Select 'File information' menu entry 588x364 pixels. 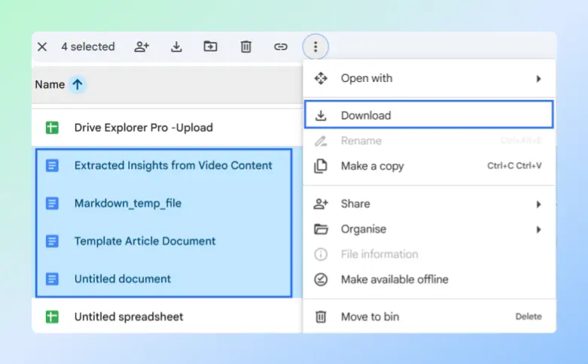click(x=429, y=254)
